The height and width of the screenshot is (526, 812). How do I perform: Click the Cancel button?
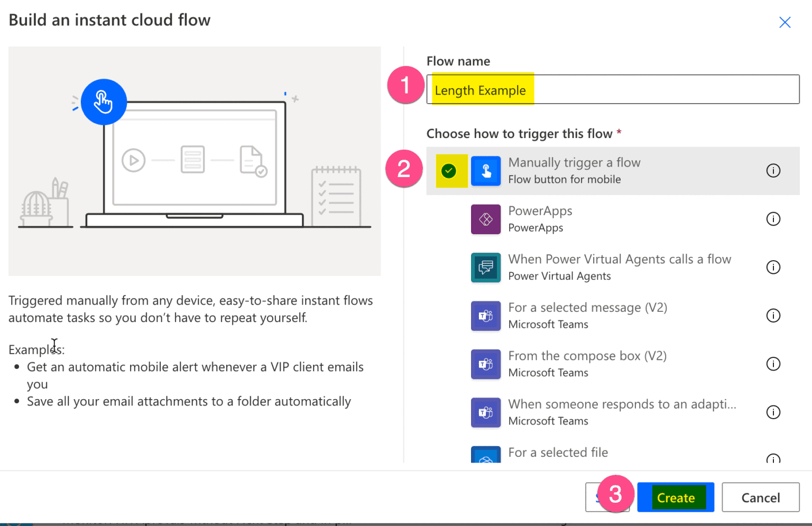[760, 497]
